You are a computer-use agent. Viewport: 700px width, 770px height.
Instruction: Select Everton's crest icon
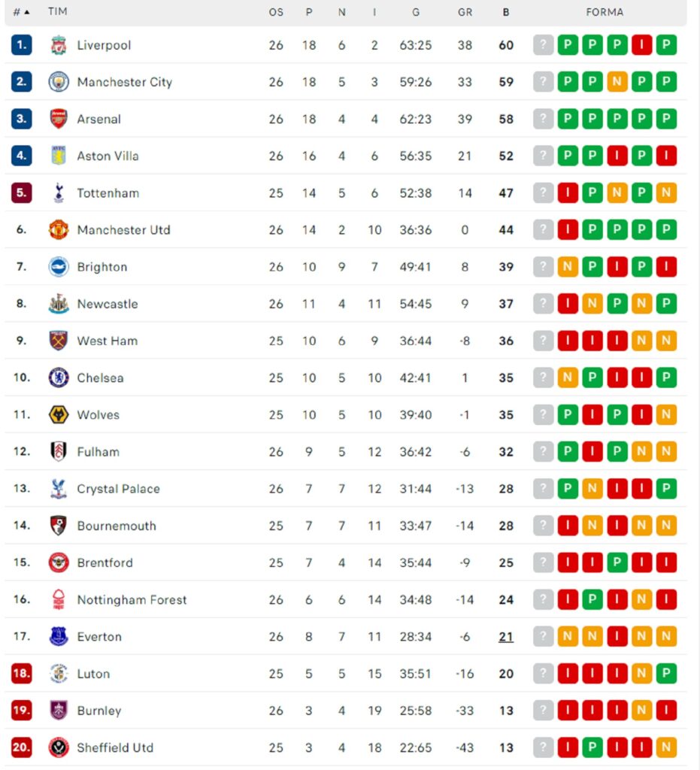(57, 636)
